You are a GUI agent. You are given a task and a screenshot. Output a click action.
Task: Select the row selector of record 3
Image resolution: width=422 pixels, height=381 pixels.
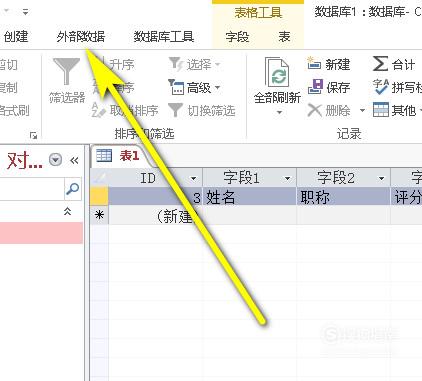99,196
